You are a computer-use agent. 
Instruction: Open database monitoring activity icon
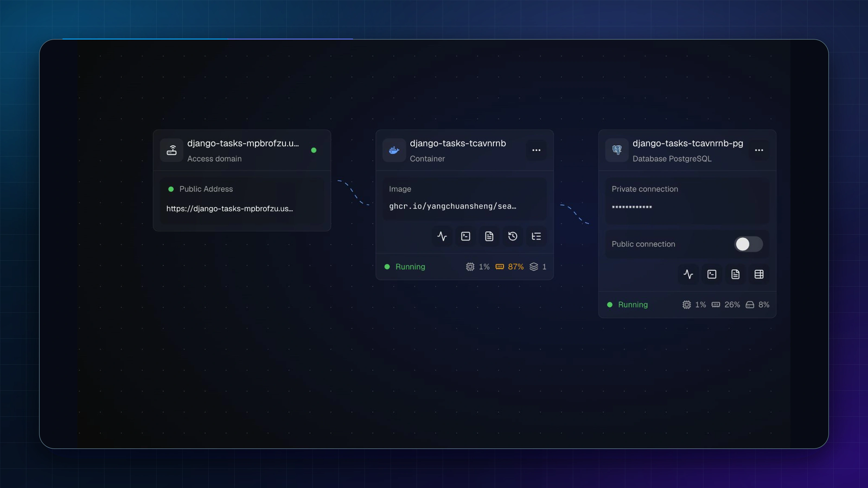(x=688, y=274)
